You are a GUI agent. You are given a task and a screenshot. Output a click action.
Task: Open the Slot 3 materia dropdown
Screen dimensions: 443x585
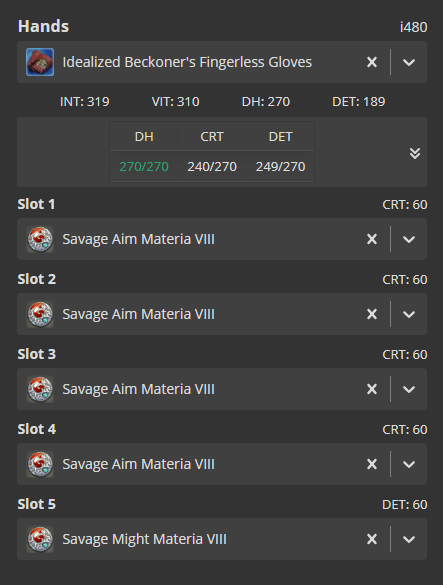click(409, 389)
